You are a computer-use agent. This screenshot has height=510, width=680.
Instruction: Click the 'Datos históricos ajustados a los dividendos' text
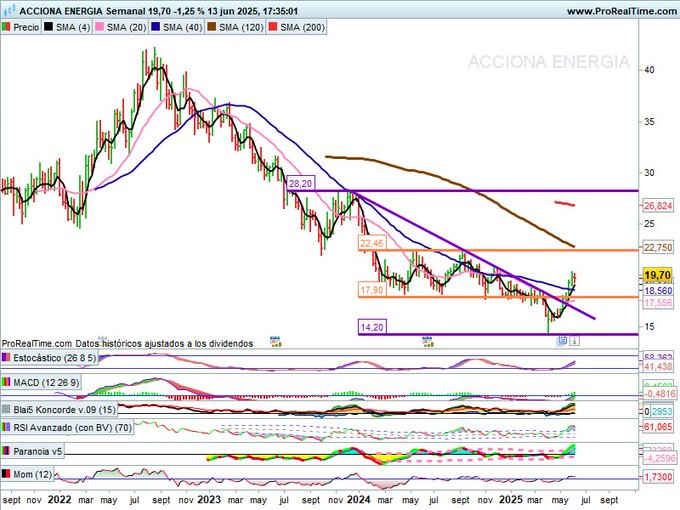(x=164, y=343)
